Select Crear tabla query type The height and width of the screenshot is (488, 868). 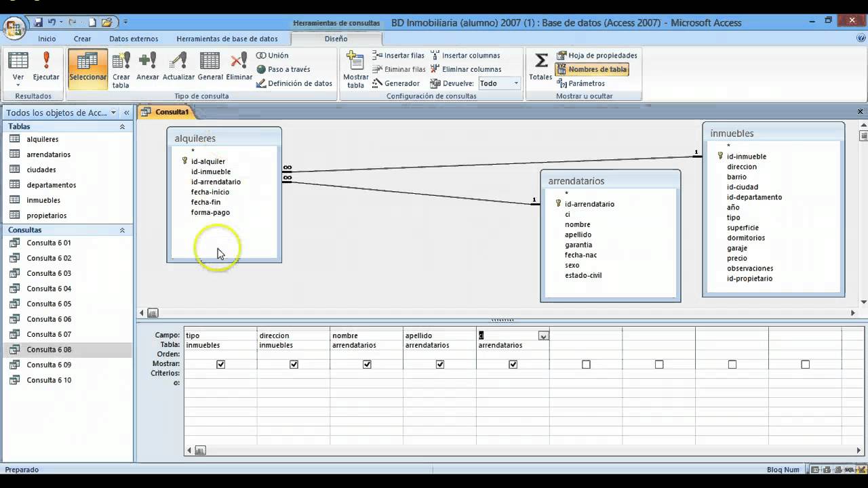pos(121,70)
